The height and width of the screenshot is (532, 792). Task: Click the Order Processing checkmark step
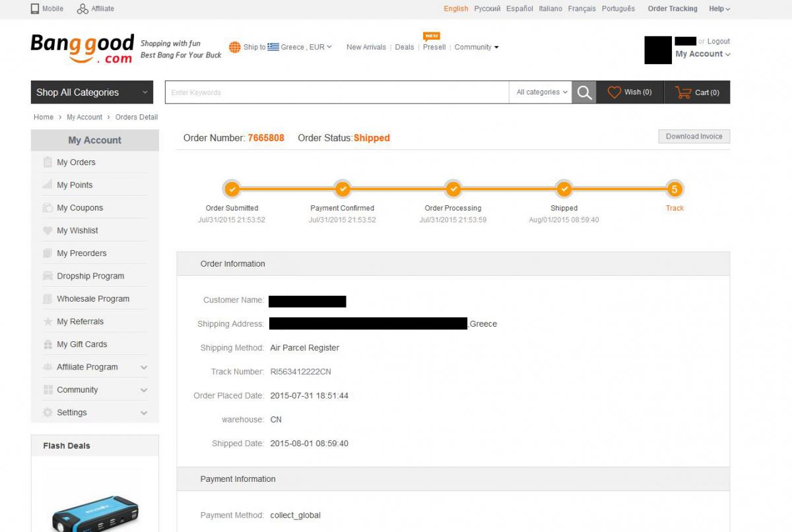453,189
